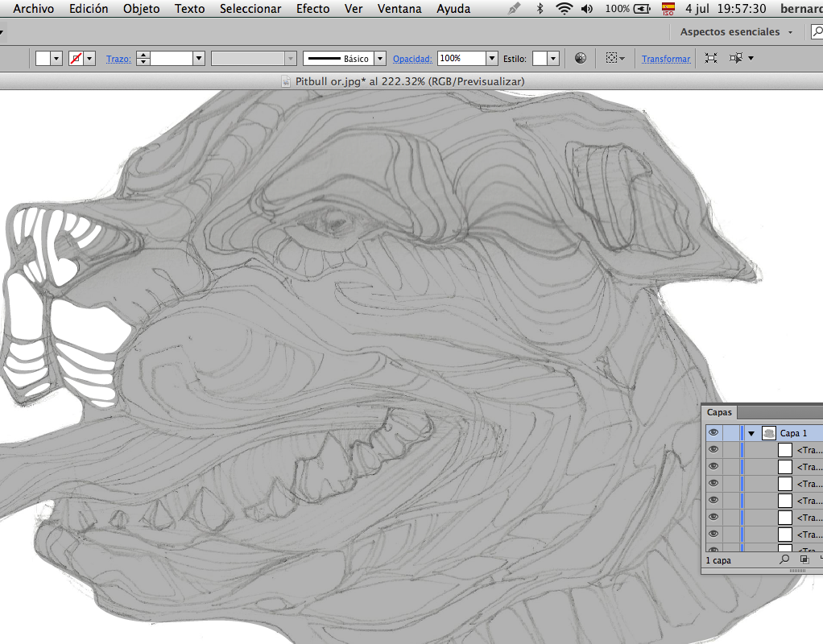The width and height of the screenshot is (823, 644).
Task: Click the isolate selected object icon
Action: 711,59
